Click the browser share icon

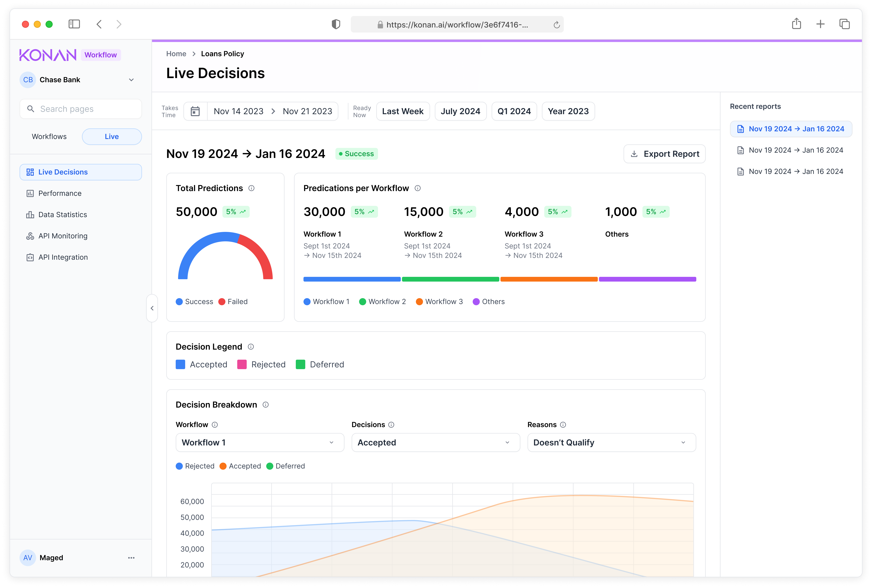[x=796, y=24]
